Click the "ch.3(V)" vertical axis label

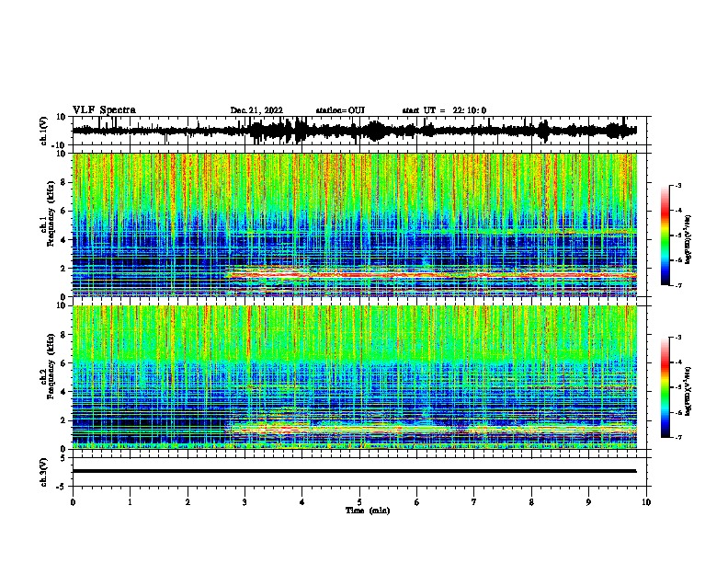pyautogui.click(x=44, y=472)
